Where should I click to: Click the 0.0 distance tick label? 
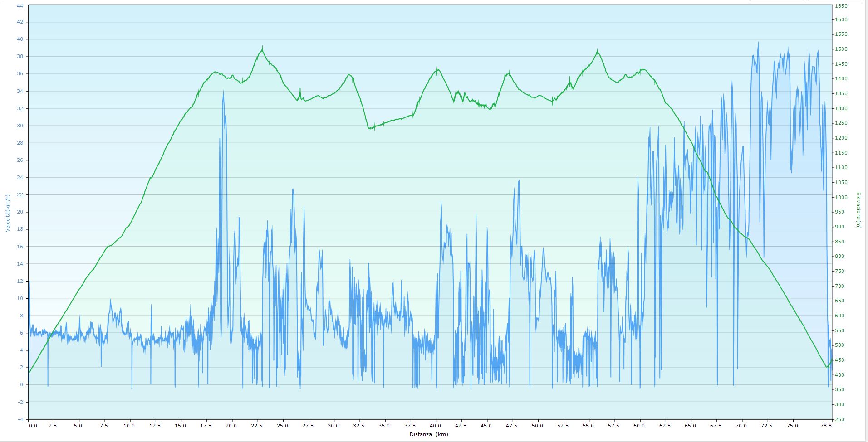(x=33, y=426)
